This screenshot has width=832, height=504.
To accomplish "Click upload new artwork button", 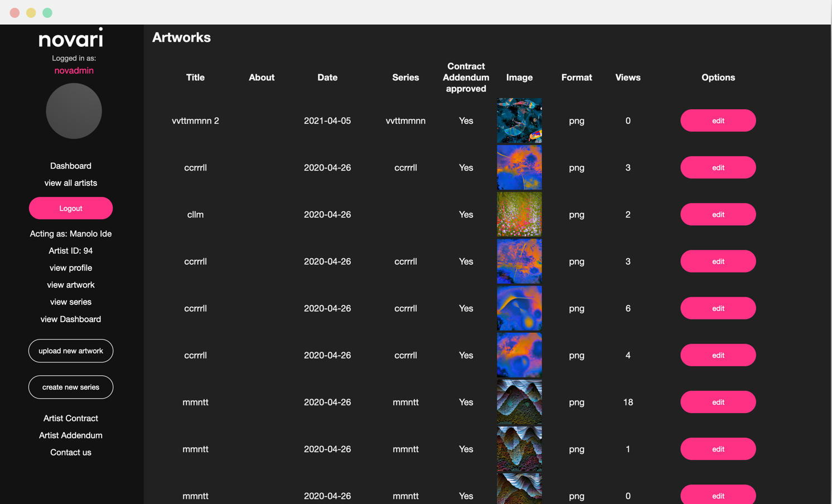I will click(x=71, y=351).
